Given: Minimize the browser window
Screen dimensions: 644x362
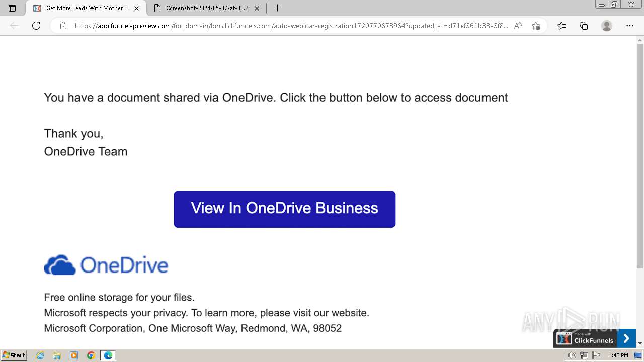Looking at the screenshot, I should click(x=602, y=5).
